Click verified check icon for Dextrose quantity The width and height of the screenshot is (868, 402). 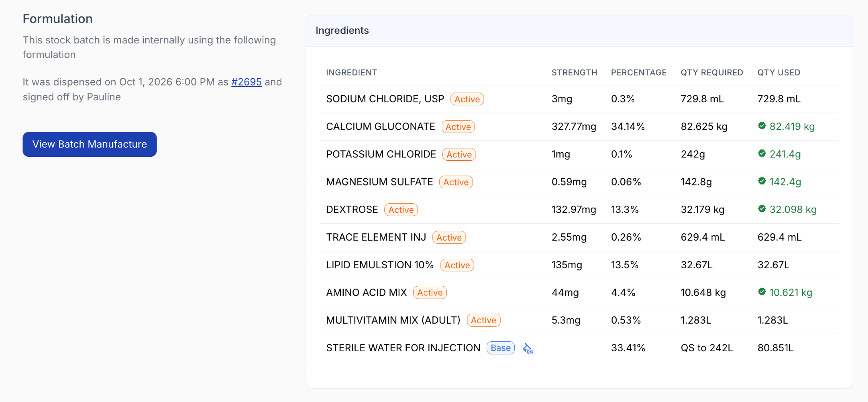762,209
